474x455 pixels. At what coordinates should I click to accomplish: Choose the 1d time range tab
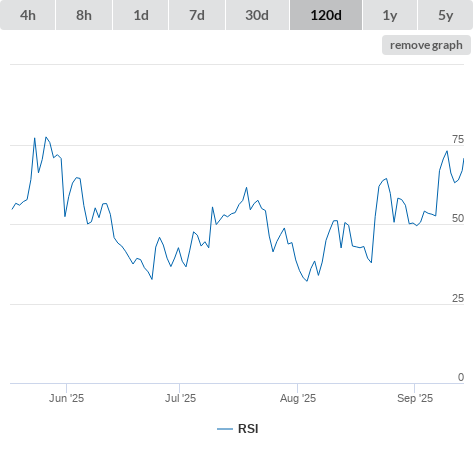coord(141,15)
